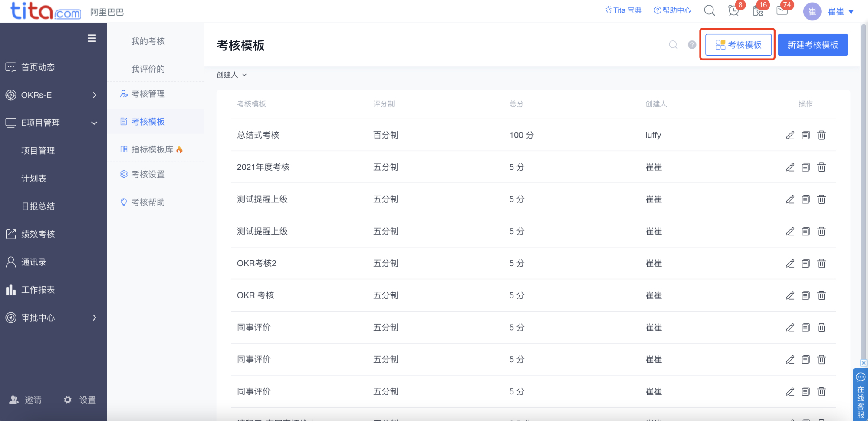Viewport: 868px width, 421px height.
Task: Open the question mark help icon
Action: [x=692, y=45]
